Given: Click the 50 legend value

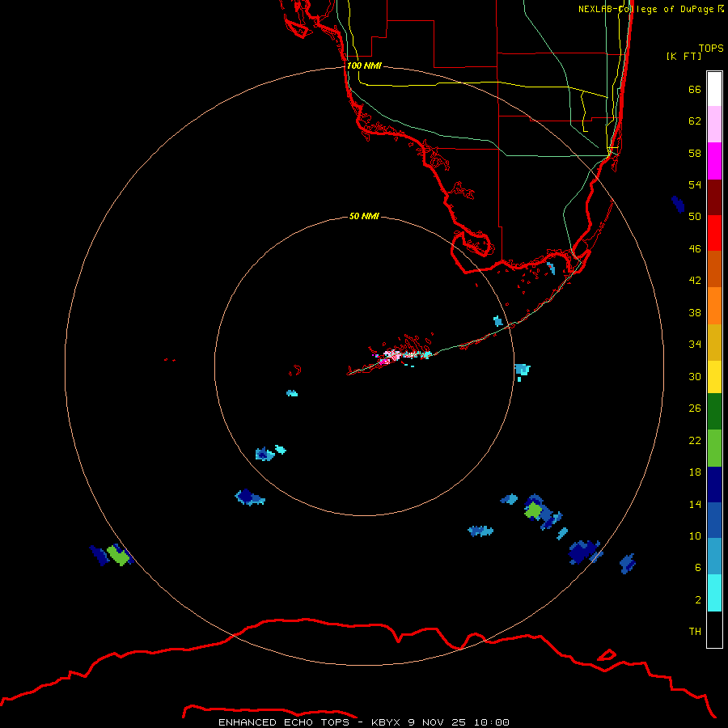Looking at the screenshot, I should pyautogui.click(x=695, y=216).
